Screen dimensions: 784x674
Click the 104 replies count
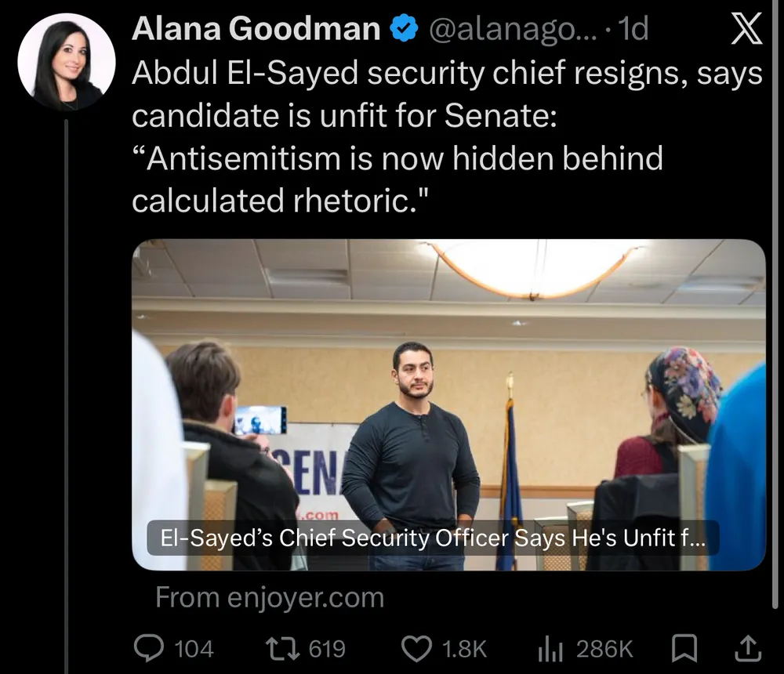pyautogui.click(x=194, y=649)
